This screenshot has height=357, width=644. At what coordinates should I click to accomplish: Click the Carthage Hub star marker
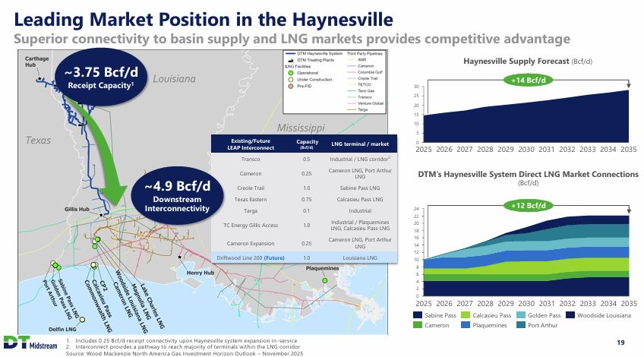point(39,78)
